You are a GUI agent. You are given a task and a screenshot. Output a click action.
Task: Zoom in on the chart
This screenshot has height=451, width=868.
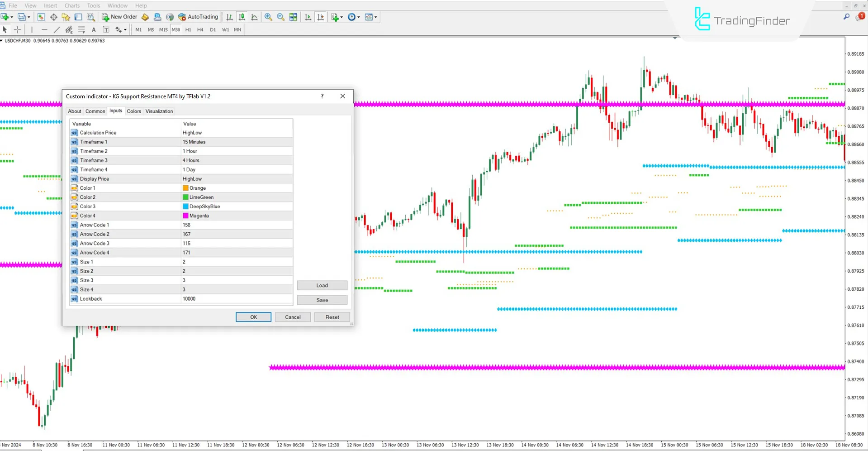pyautogui.click(x=268, y=17)
